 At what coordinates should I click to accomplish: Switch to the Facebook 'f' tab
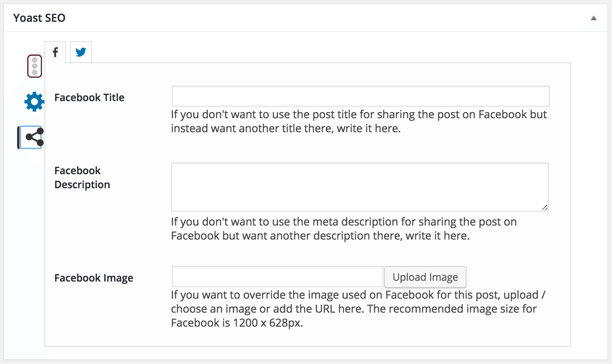(55, 52)
